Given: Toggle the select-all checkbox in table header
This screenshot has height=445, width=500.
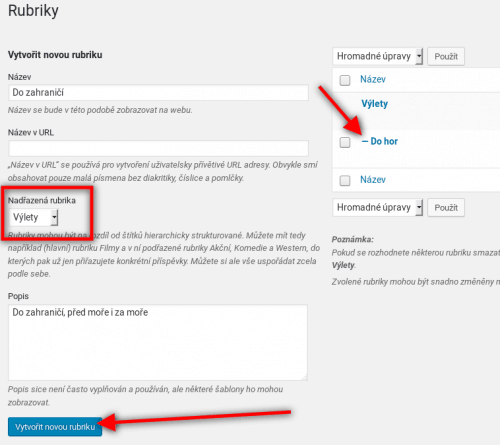Looking at the screenshot, I should pos(345,80).
